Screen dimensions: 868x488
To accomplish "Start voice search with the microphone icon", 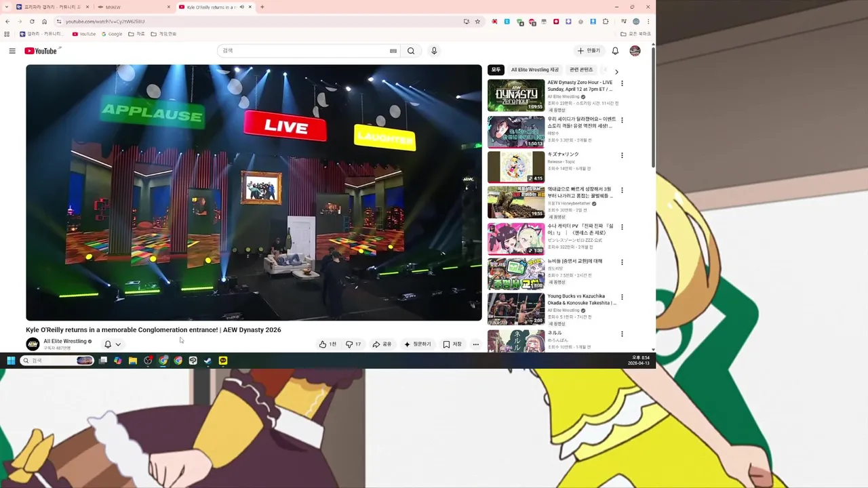I will (434, 51).
